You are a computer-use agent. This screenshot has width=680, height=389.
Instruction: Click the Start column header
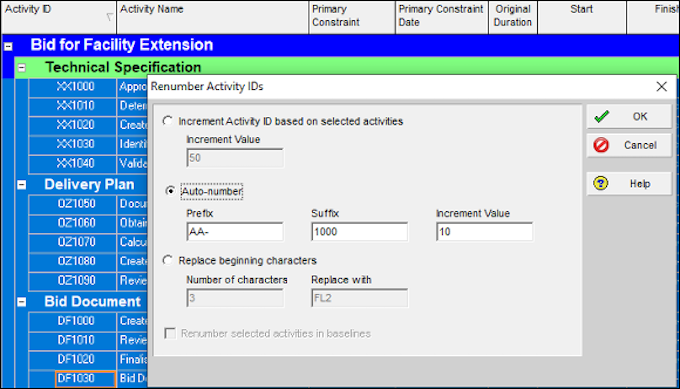click(x=582, y=17)
